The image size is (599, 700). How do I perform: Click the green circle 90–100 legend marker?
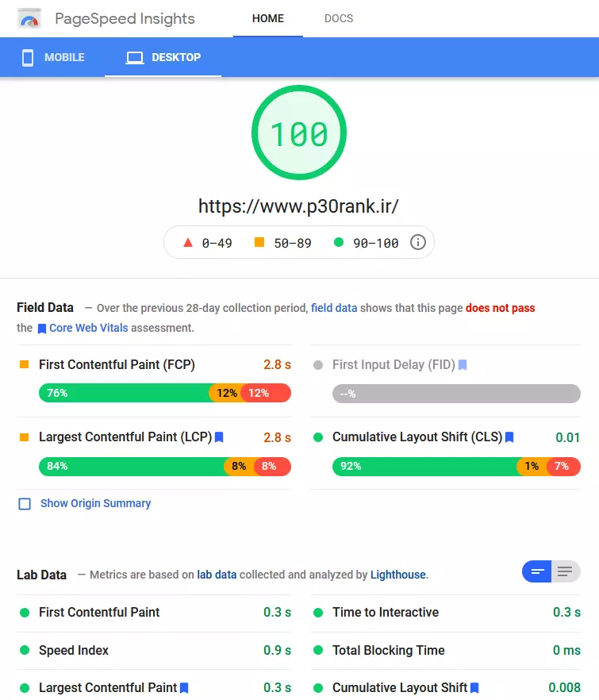(339, 242)
